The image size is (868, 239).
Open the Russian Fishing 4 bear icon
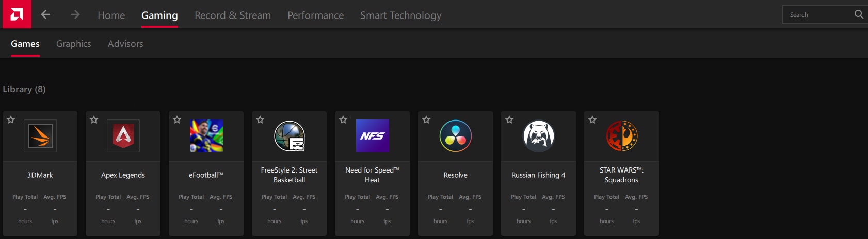(539, 136)
